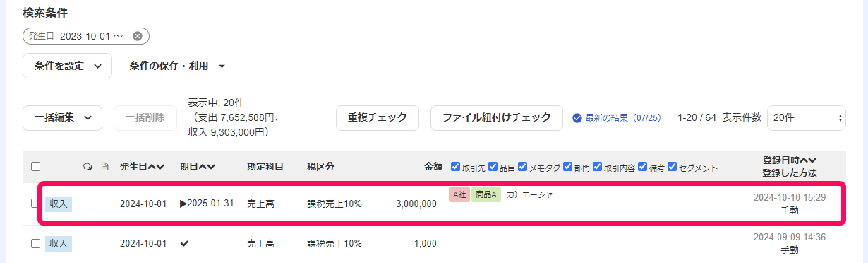The width and height of the screenshot is (868, 263).
Task: Expand the 条件の保存・利用 menu
Action: [177, 66]
